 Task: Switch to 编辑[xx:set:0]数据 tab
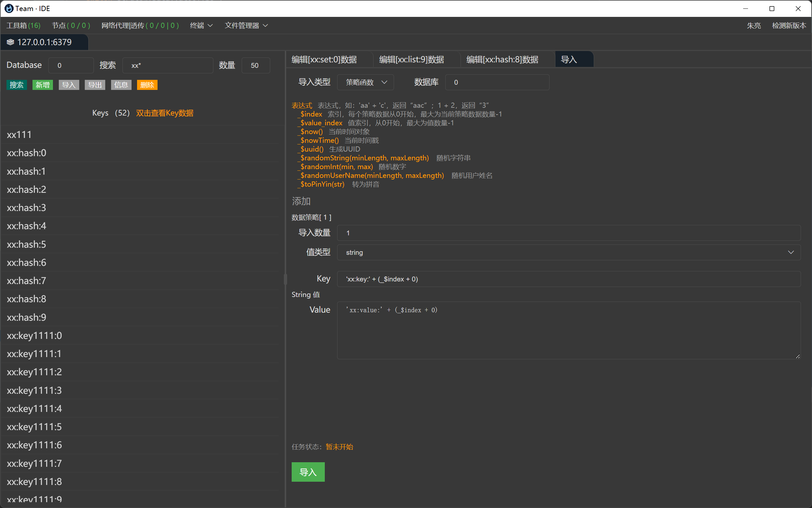click(x=324, y=59)
